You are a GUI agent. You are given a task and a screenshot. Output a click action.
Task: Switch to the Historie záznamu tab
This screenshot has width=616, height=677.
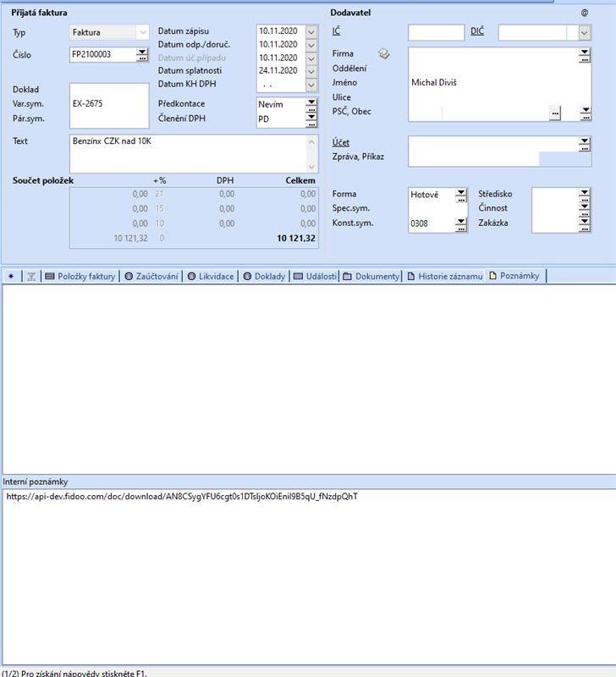[x=445, y=277]
